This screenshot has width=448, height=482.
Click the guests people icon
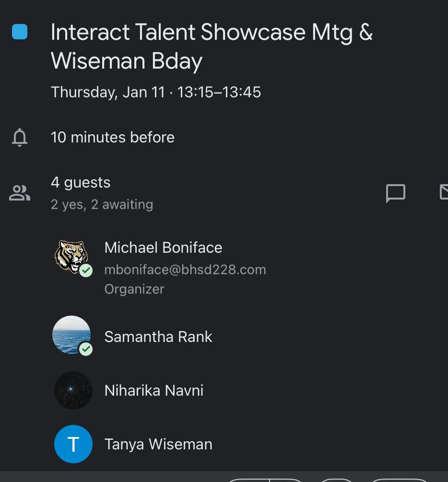20,193
